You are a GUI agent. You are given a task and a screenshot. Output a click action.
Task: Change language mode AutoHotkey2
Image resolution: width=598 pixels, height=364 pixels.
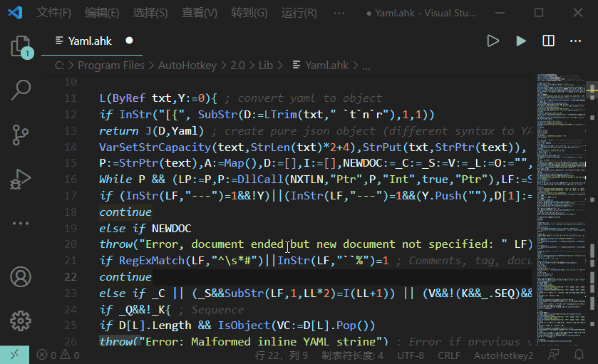(x=503, y=355)
